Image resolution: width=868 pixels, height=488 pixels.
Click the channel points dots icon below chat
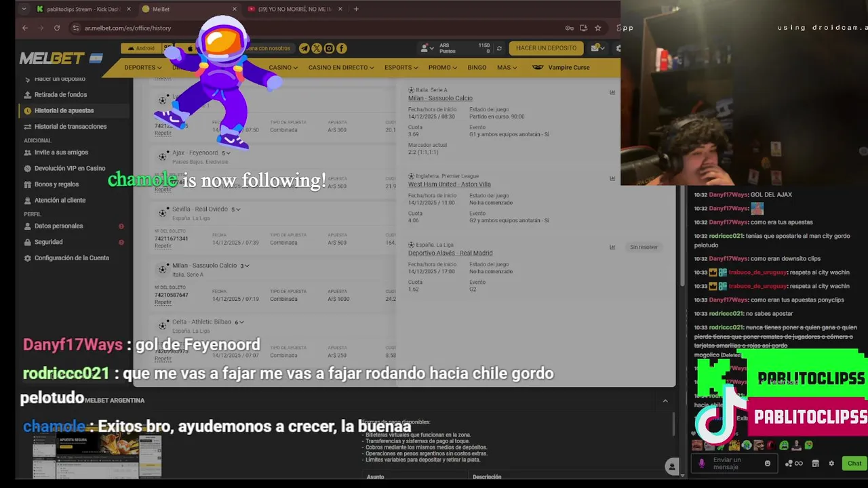coord(788,464)
